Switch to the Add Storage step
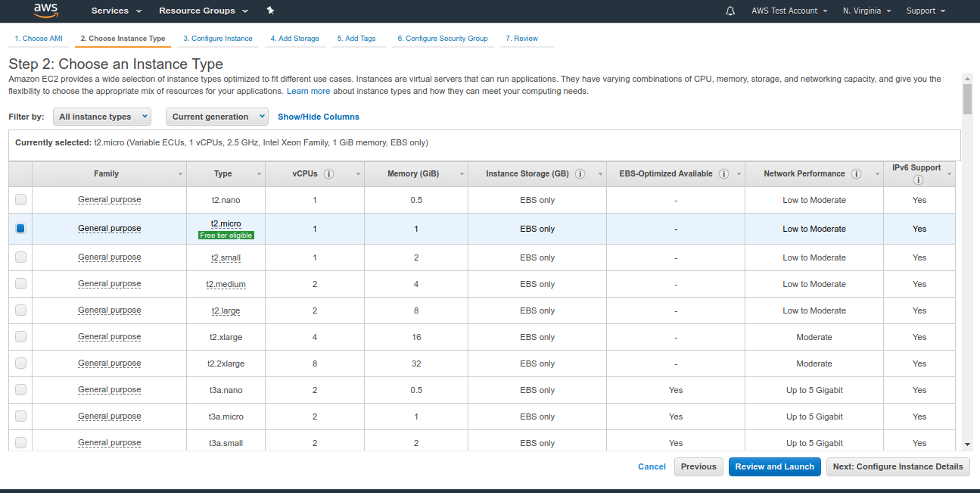This screenshot has height=493, width=980. 294,38
